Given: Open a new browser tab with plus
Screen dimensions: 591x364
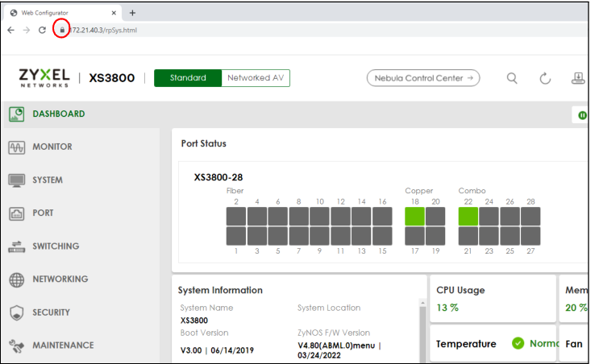Looking at the screenshot, I should (x=132, y=13).
